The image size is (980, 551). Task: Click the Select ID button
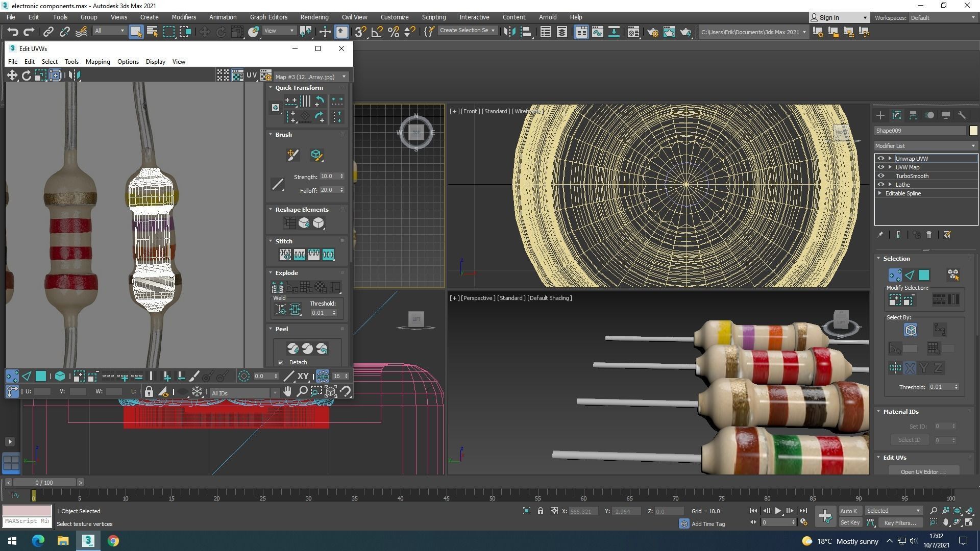click(909, 440)
